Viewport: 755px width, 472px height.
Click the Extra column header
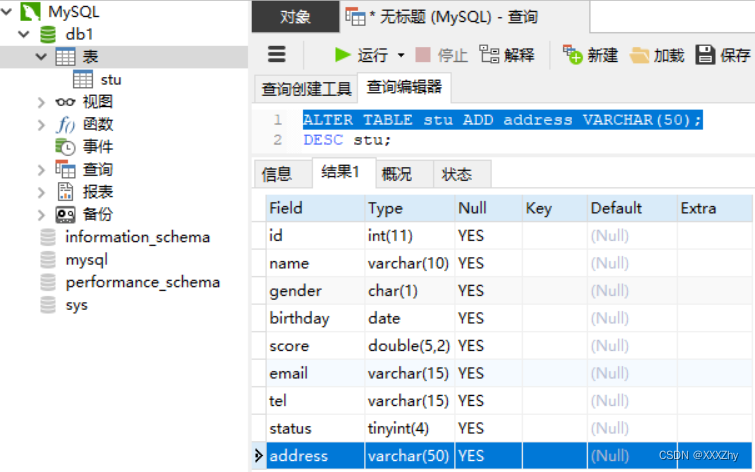715,208
